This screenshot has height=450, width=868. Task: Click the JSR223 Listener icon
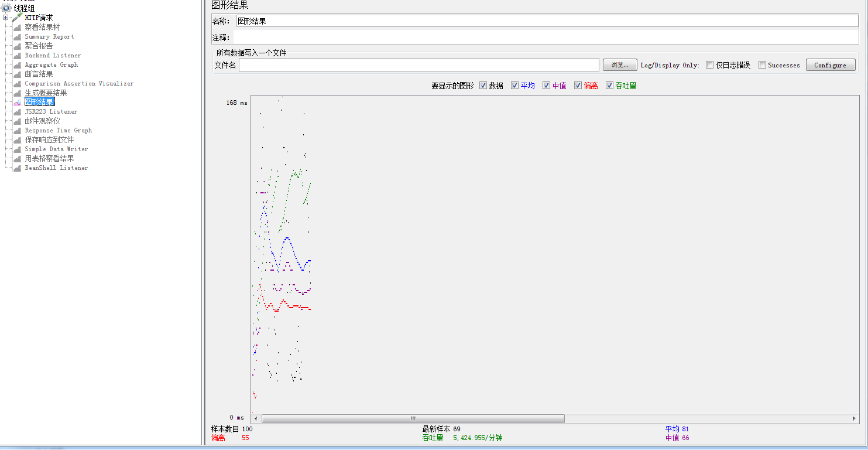(x=18, y=112)
